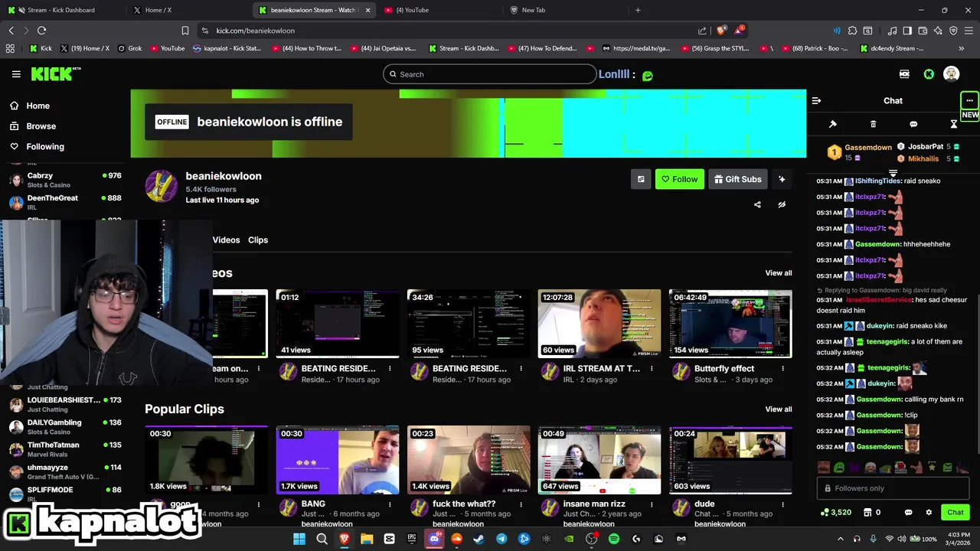Viewport: 980px width, 551px height.
Task: Open a new browser tab with plus button
Action: (x=638, y=10)
